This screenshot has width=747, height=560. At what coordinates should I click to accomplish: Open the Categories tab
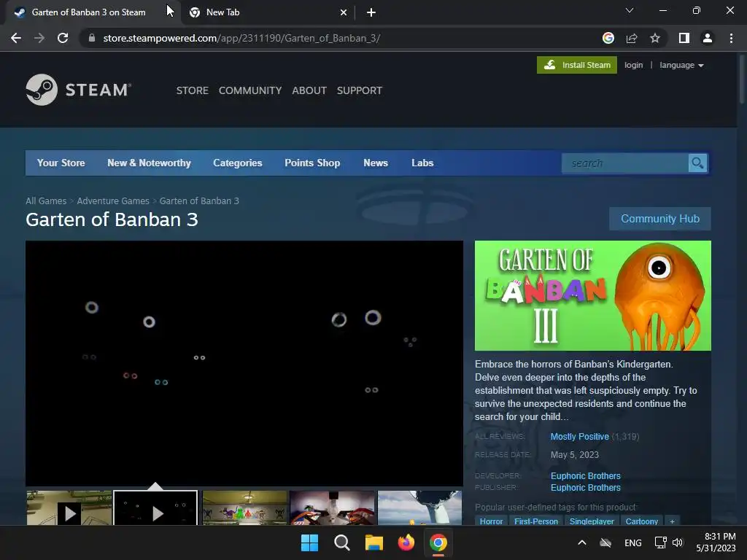point(238,163)
